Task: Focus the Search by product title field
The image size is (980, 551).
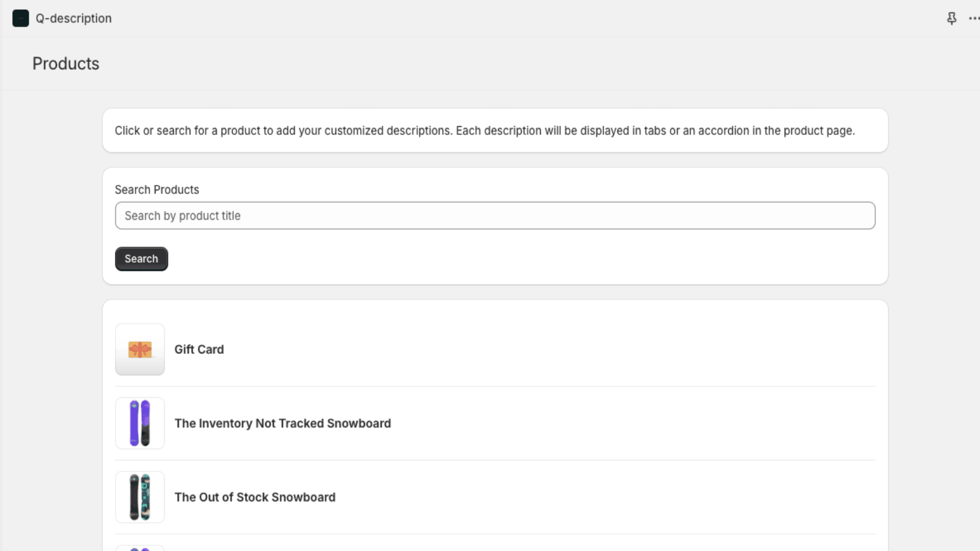Action: pos(495,216)
